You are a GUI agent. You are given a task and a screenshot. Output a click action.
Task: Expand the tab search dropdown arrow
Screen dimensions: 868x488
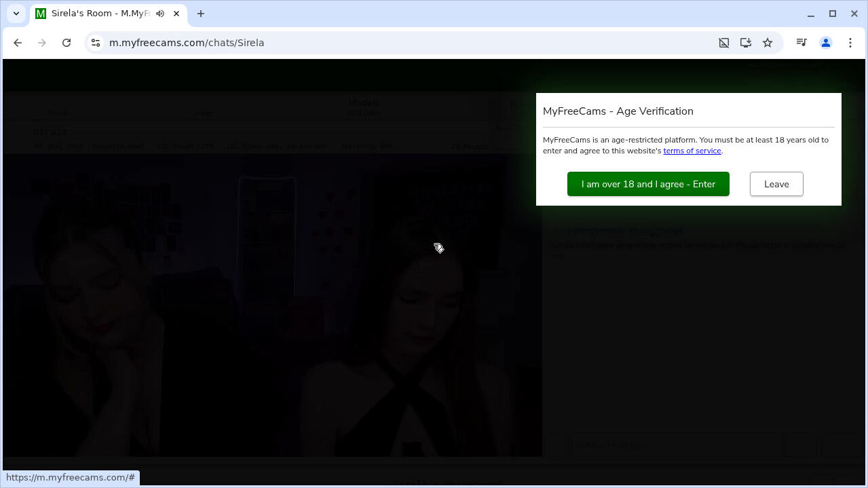(x=16, y=14)
